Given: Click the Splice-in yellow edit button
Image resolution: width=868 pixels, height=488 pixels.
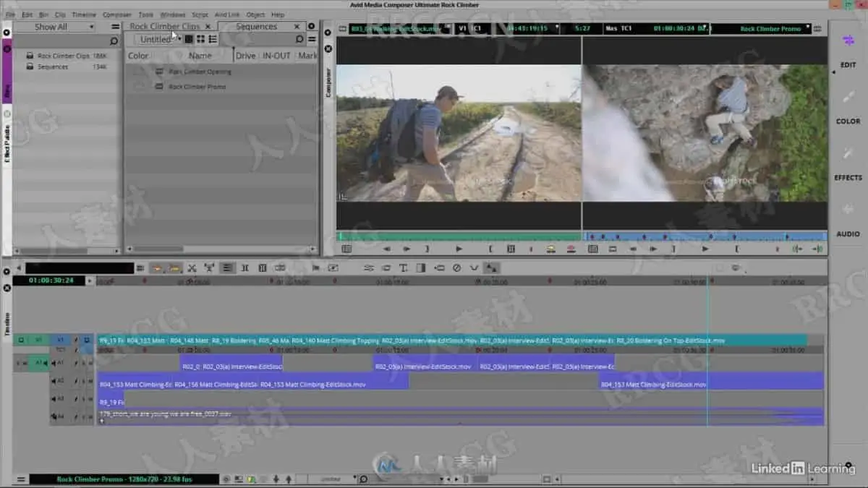Looking at the screenshot, I should coord(551,249).
